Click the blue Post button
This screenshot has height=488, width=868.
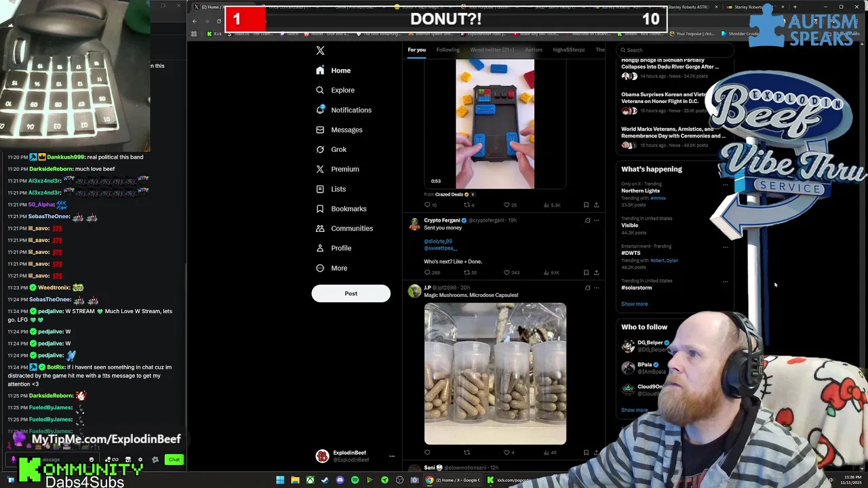pos(351,293)
